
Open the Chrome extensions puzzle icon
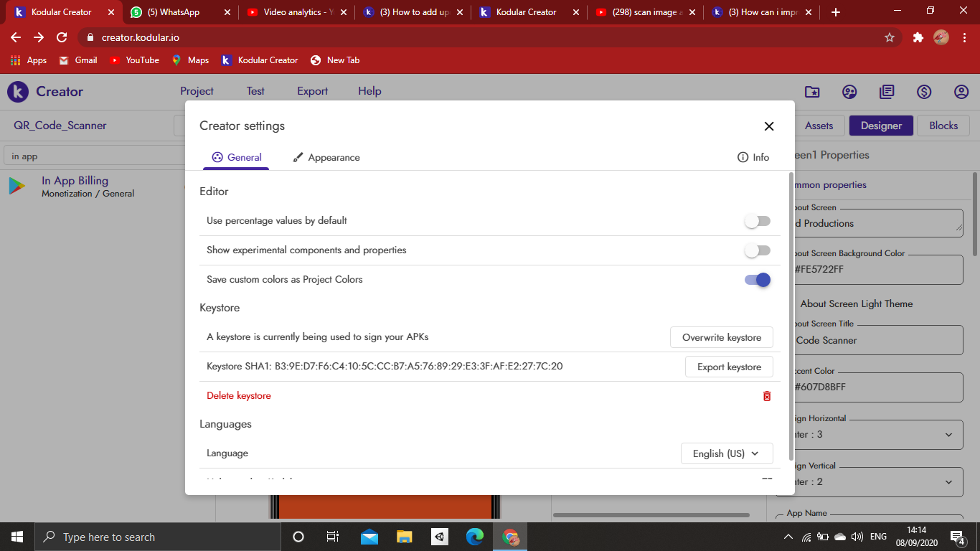coord(918,37)
